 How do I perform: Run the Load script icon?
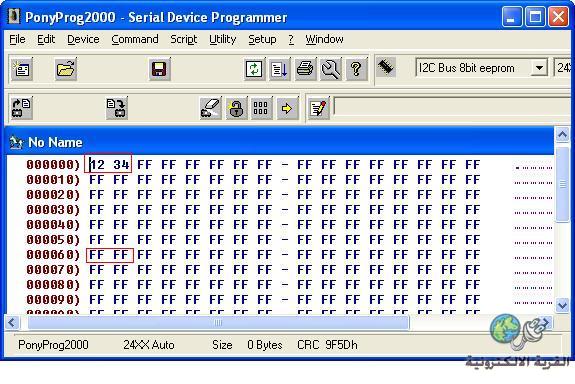[x=279, y=69]
